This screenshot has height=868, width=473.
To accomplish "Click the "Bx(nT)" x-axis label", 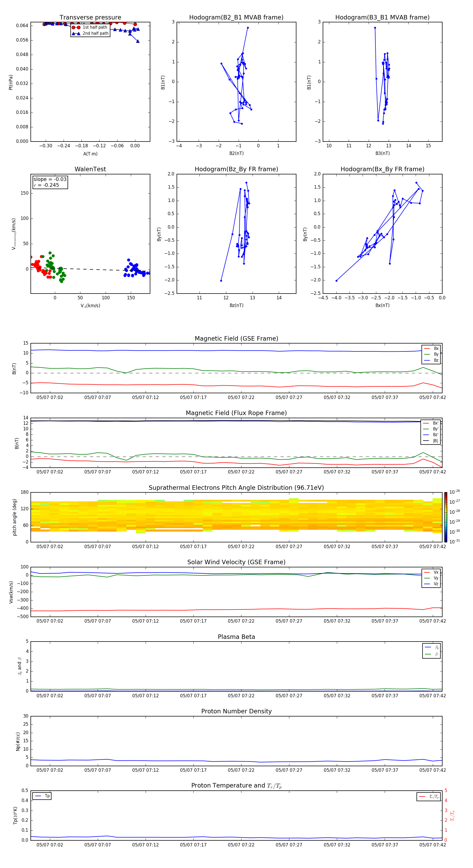I will (382, 305).
